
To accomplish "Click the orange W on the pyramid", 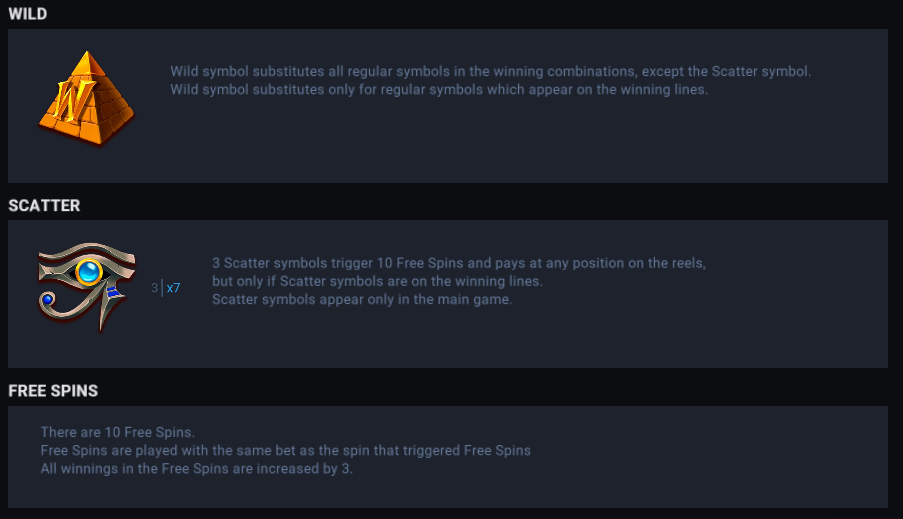I will [70, 100].
